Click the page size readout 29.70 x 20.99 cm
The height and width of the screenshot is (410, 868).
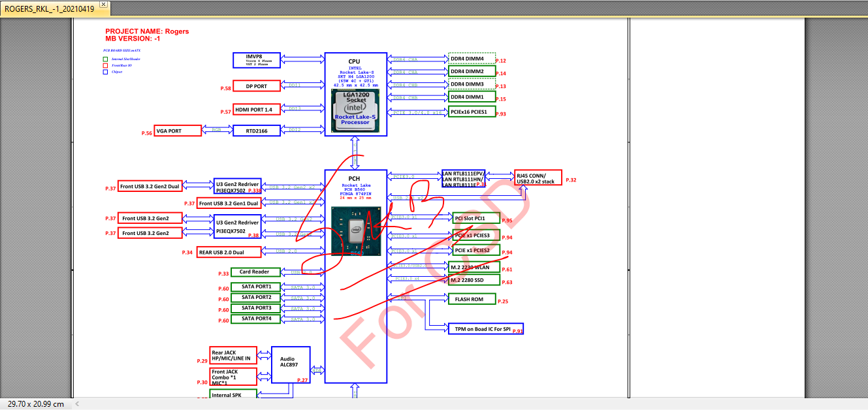pyautogui.click(x=36, y=404)
